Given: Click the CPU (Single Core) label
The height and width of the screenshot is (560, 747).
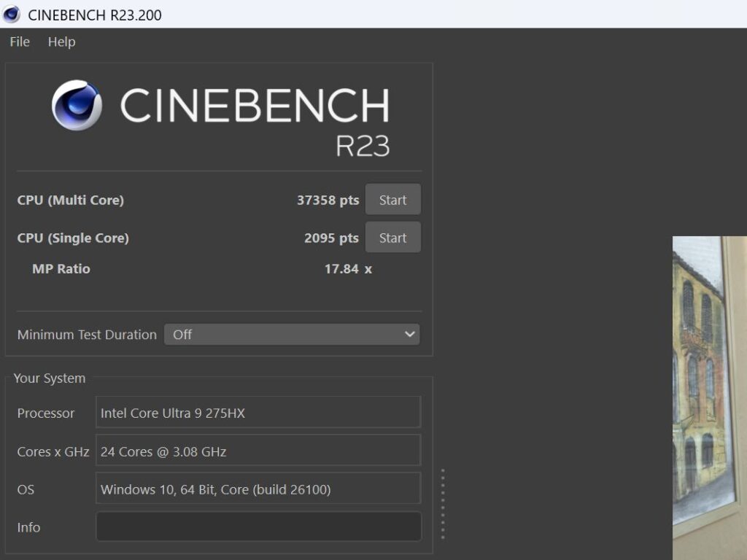Looking at the screenshot, I should (x=73, y=238).
